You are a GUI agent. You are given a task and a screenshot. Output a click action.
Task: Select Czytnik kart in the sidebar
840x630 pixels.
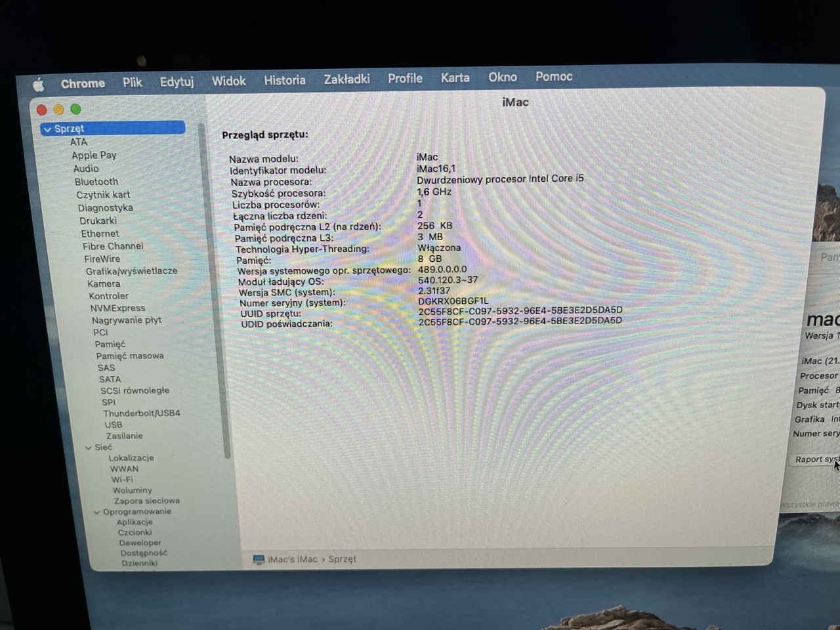(x=103, y=195)
